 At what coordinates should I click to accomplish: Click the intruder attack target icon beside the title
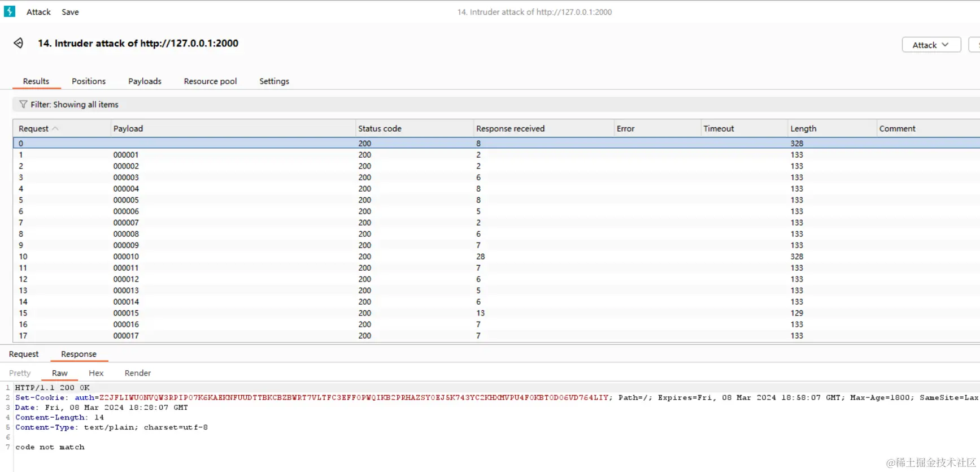[19, 43]
